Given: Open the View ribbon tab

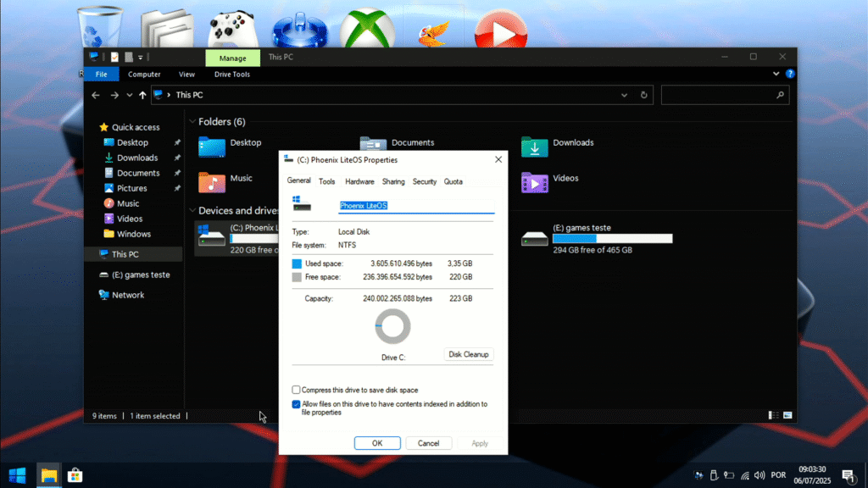Looking at the screenshot, I should tap(186, 75).
